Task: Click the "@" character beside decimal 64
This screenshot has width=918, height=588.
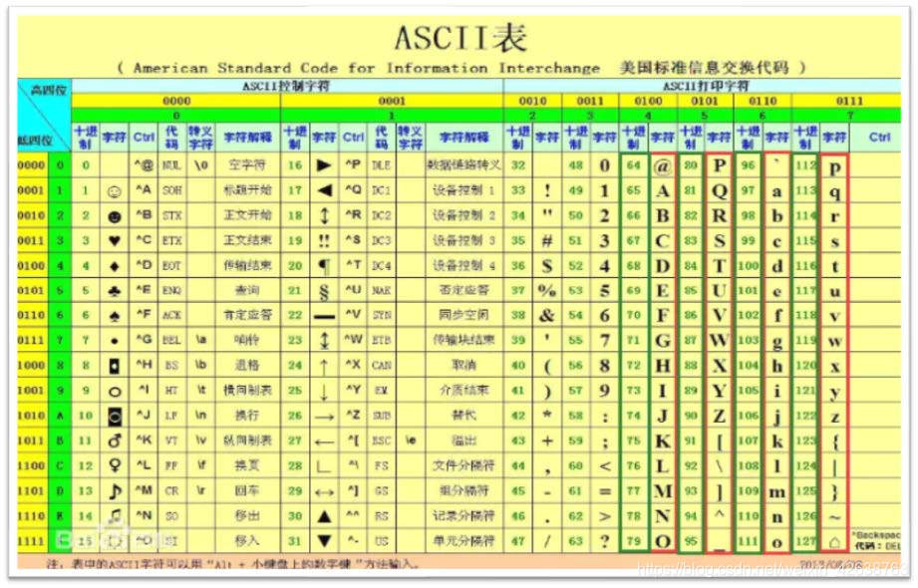Action: pos(662,166)
